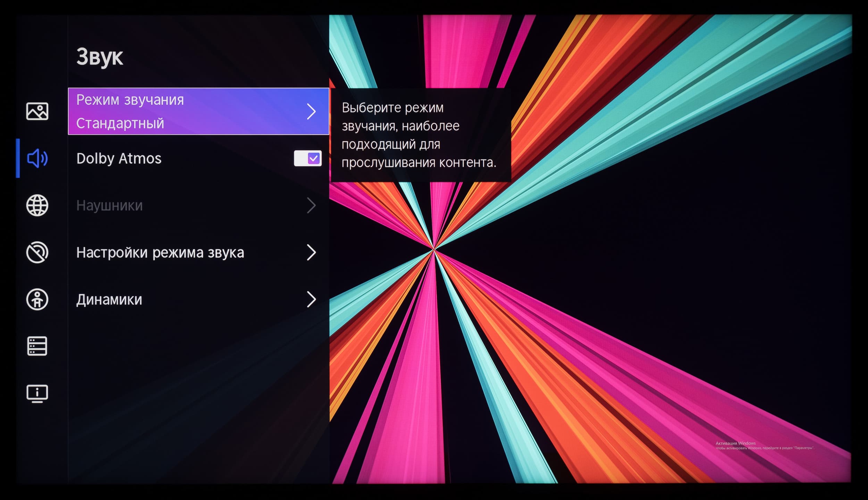Expand the Sound mode settings chevron
Viewport: 868px width, 500px height.
pos(311,252)
